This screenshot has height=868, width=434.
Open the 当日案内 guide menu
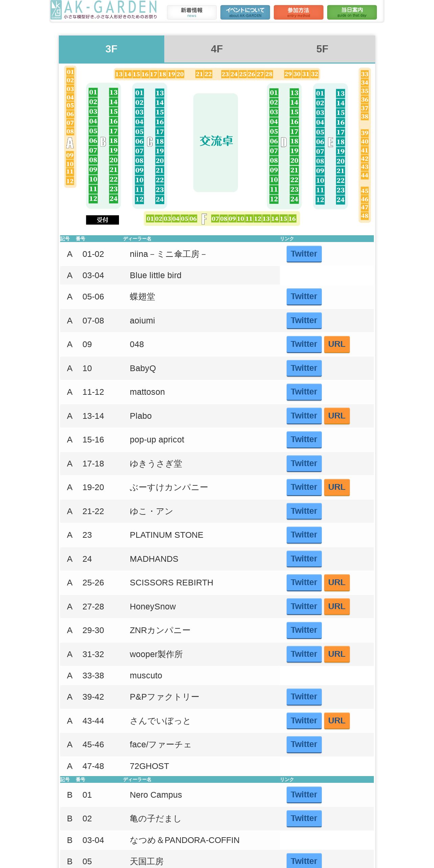(352, 12)
